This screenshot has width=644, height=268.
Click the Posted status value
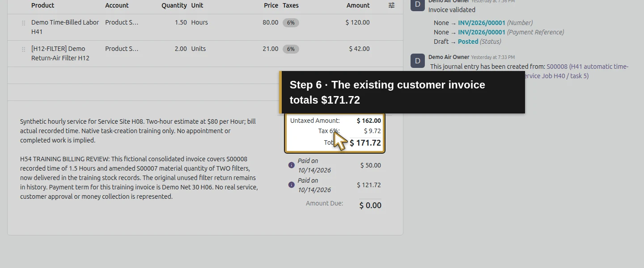pyautogui.click(x=468, y=42)
